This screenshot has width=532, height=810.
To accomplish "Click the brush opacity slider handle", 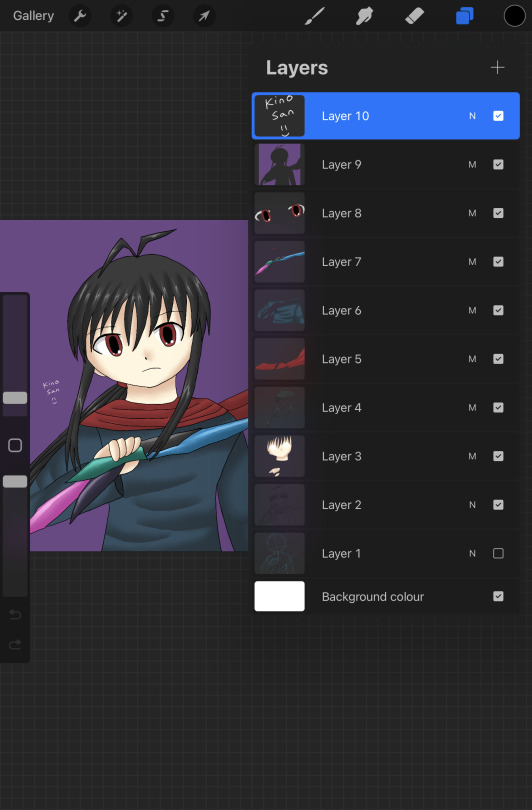I will pos(15,481).
